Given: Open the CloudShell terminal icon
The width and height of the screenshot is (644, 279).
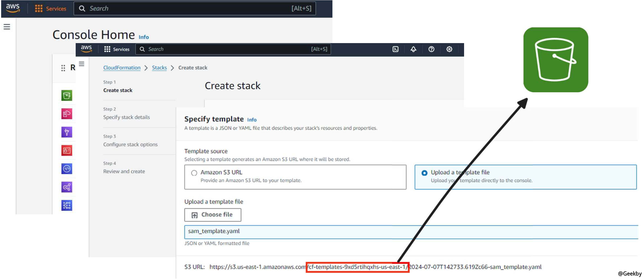Looking at the screenshot, I should 395,49.
